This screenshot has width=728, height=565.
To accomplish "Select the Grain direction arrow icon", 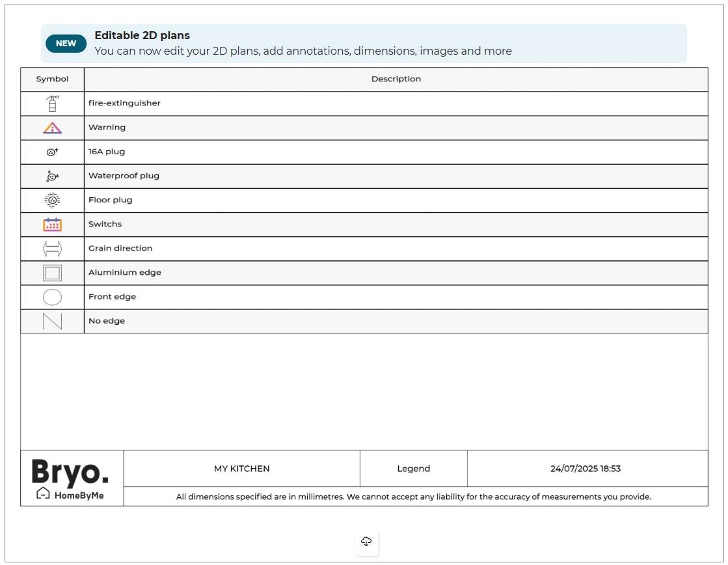I will (x=52, y=249).
